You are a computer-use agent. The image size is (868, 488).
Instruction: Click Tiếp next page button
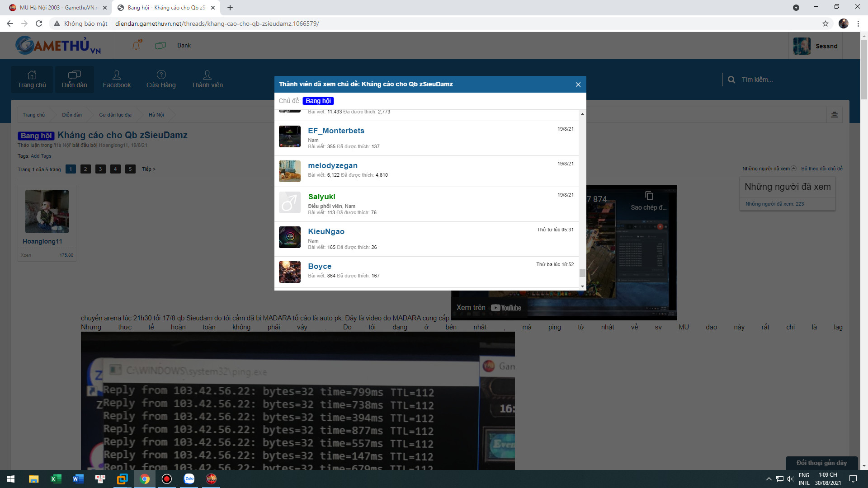click(x=148, y=169)
